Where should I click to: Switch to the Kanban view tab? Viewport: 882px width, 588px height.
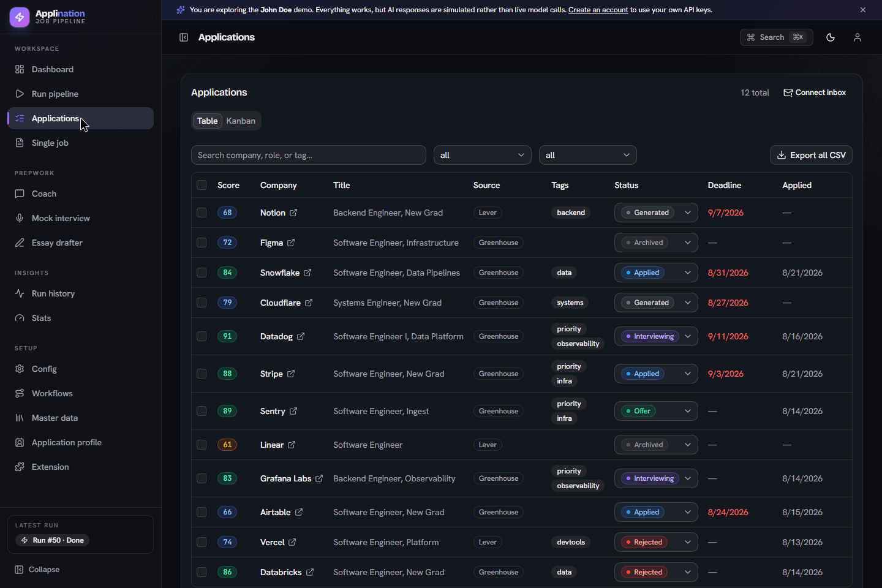pos(241,121)
